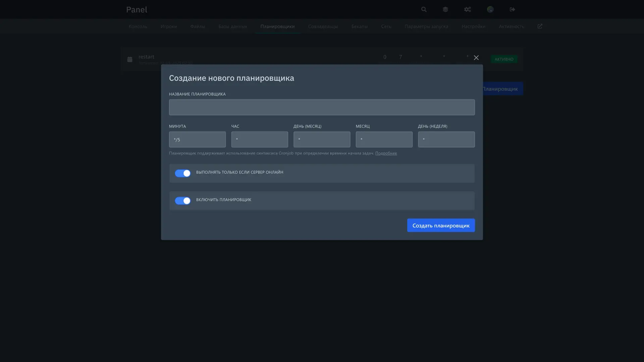Click the calendar icon of restart schedule

click(130, 59)
